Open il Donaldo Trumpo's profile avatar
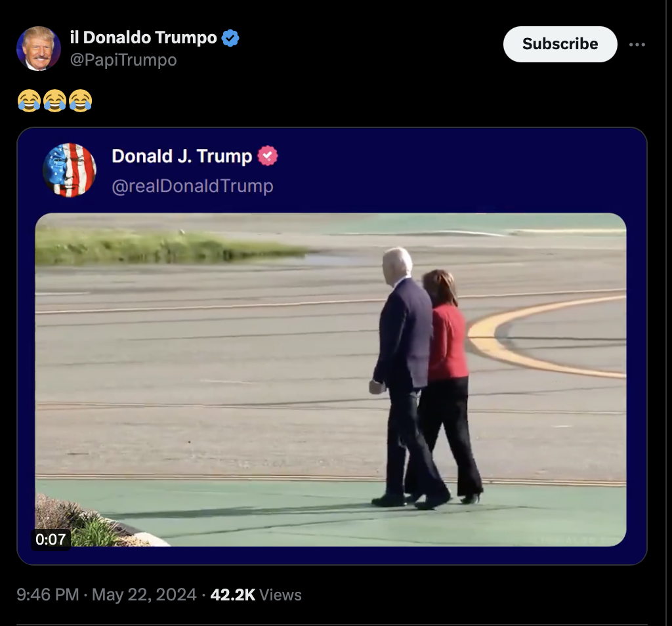672x626 pixels. (39, 49)
